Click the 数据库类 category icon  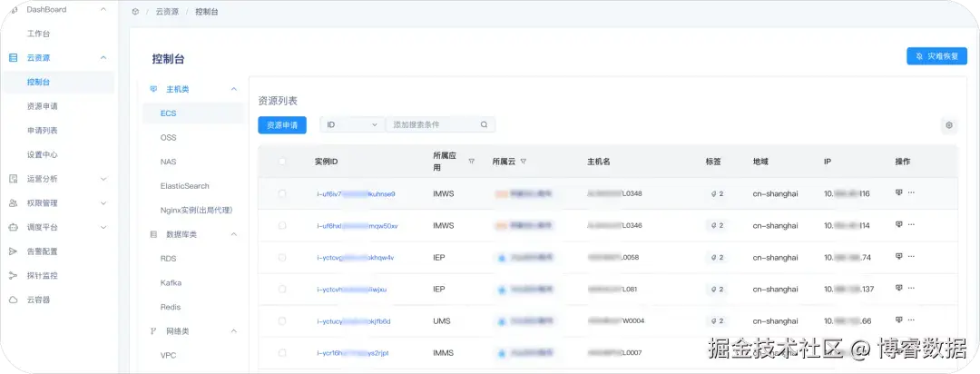pyautogui.click(x=153, y=234)
